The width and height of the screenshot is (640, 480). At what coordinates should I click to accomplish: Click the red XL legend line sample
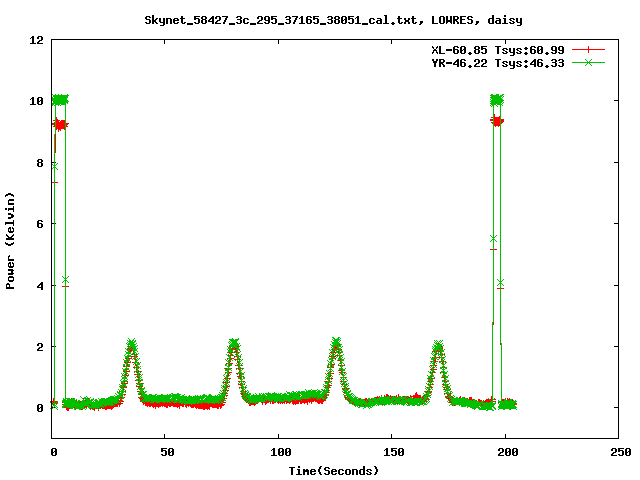[x=588, y=50]
